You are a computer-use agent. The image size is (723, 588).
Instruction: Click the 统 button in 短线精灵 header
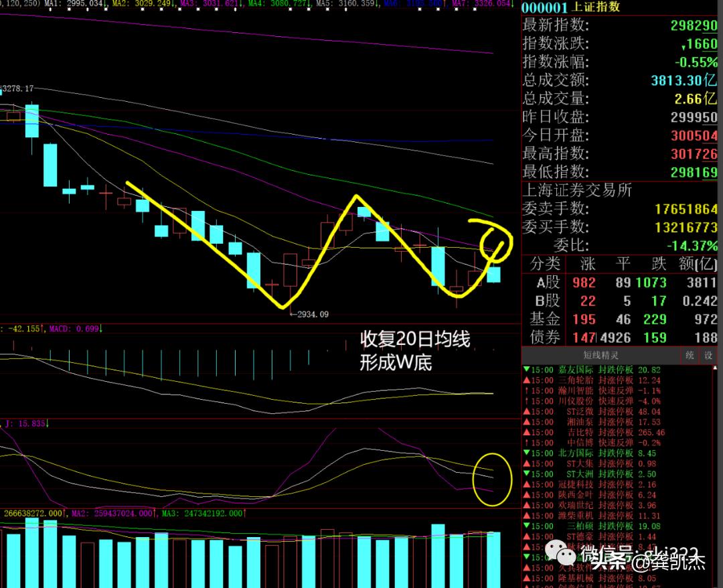pyautogui.click(x=690, y=356)
